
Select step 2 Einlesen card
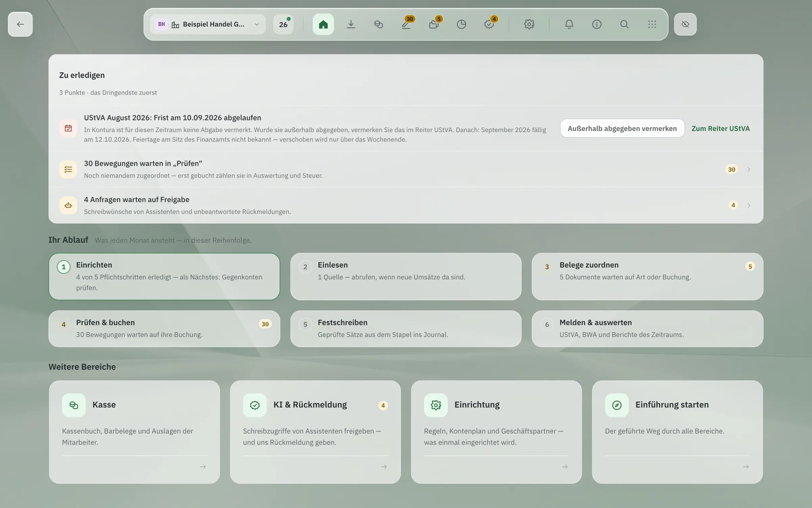(406, 276)
